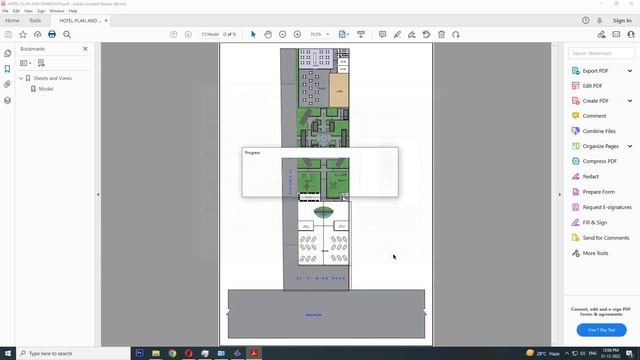Expand the Organize Pages chevron
The width and height of the screenshot is (640, 360).
(x=630, y=146)
